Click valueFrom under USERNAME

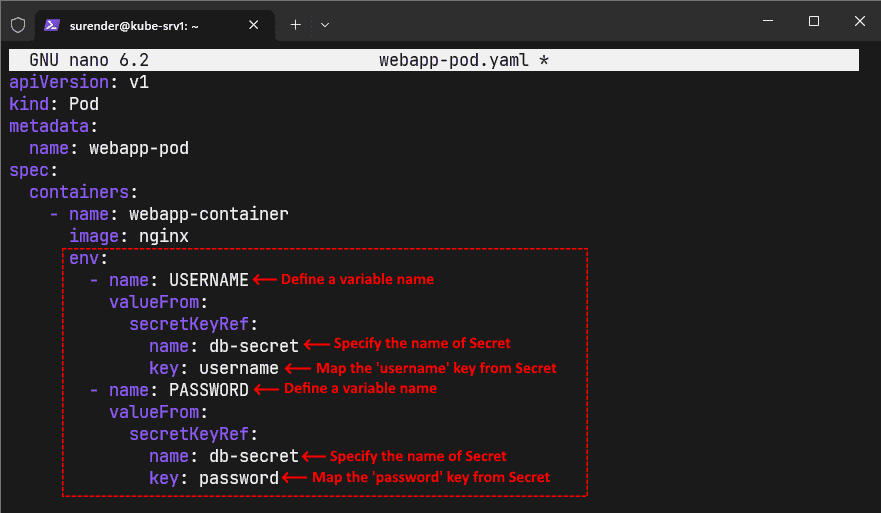click(x=154, y=302)
